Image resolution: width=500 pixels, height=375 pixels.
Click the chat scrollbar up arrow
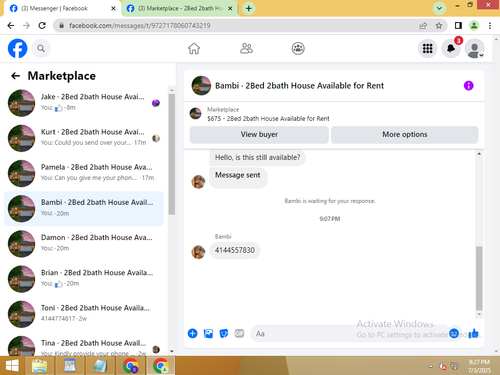479,154
